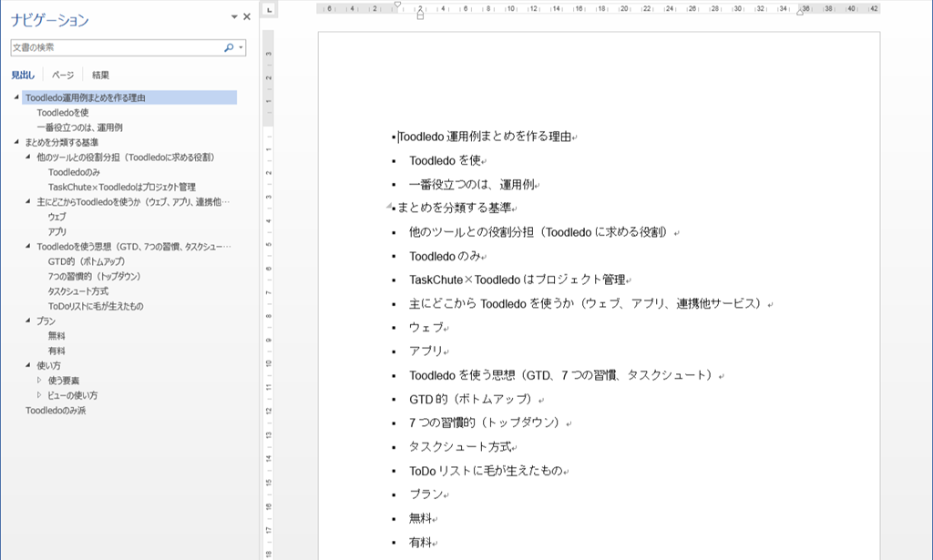Click document line タスクシュート方式
Screen dimensions: 933x560
click(460, 447)
